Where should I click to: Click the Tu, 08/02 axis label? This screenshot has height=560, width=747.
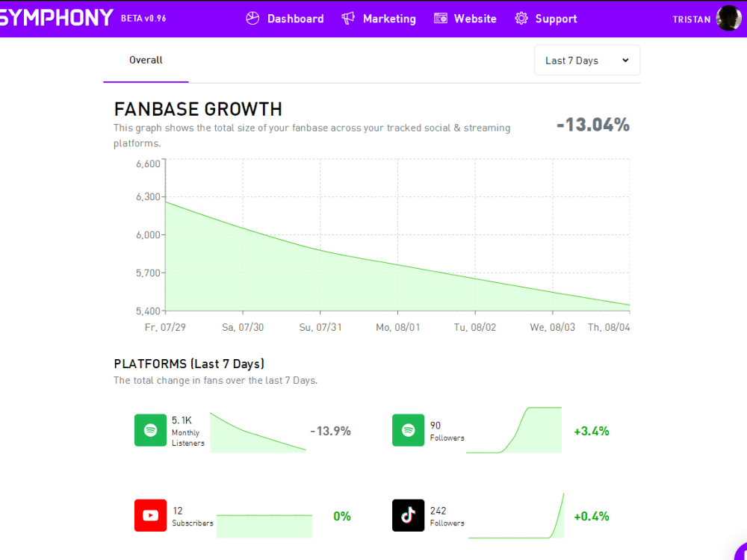475,328
